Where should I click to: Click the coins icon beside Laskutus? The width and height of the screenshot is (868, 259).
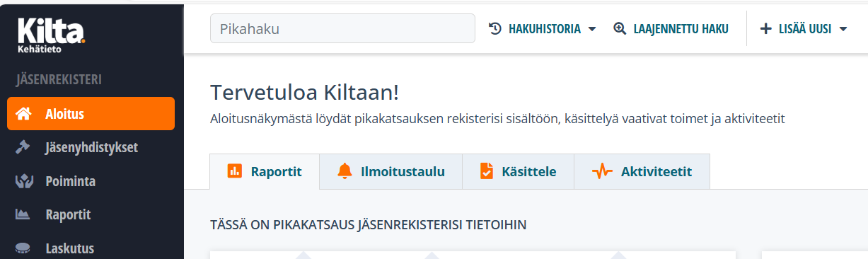(x=23, y=248)
